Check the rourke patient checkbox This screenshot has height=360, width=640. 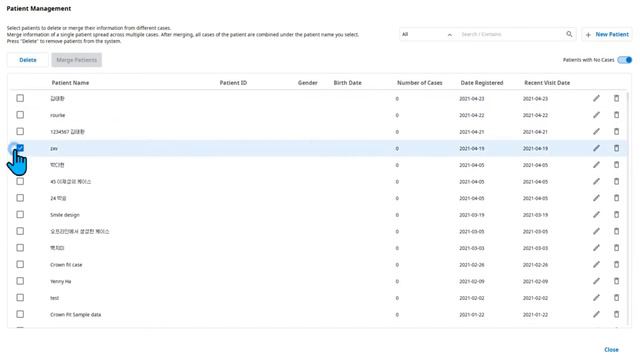(20, 115)
